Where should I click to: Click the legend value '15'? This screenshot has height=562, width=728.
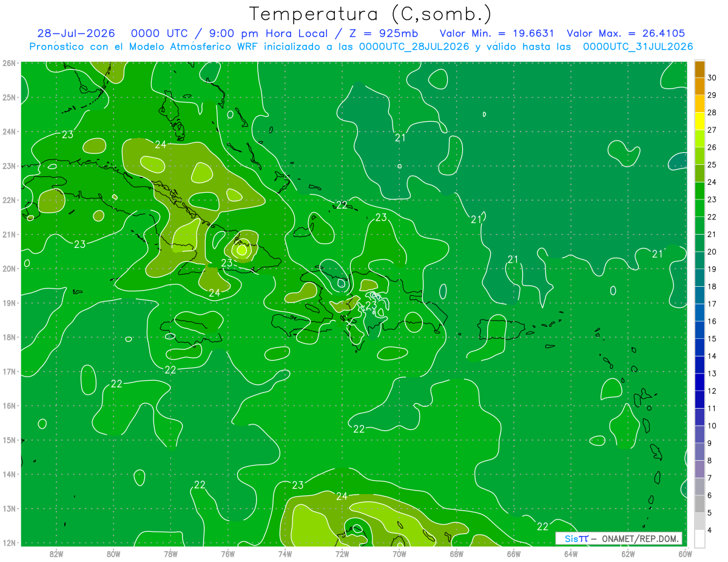point(712,338)
